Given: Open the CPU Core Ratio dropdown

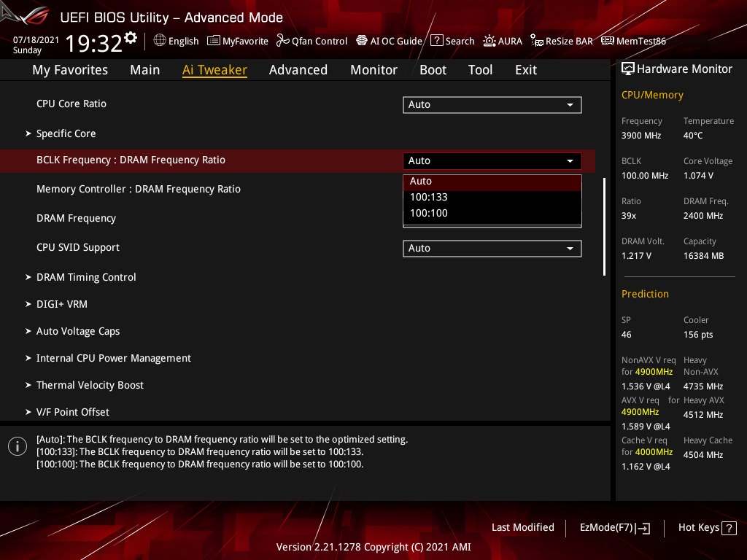Looking at the screenshot, I should [x=492, y=104].
